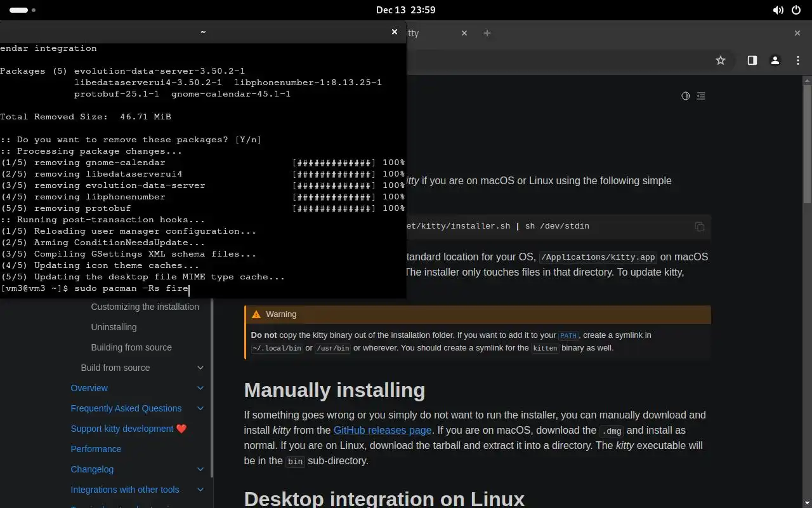Image resolution: width=812 pixels, height=508 pixels.
Task: Close the kitty browser tab
Action: click(x=464, y=33)
